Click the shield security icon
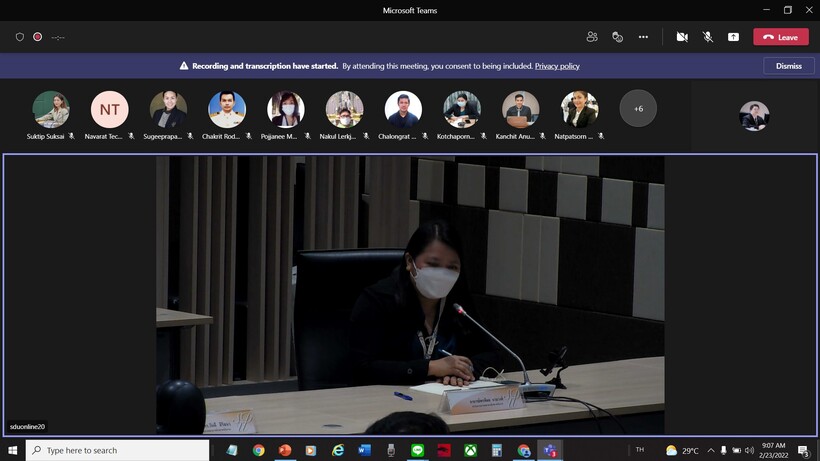The height and width of the screenshot is (461, 820). 19,37
